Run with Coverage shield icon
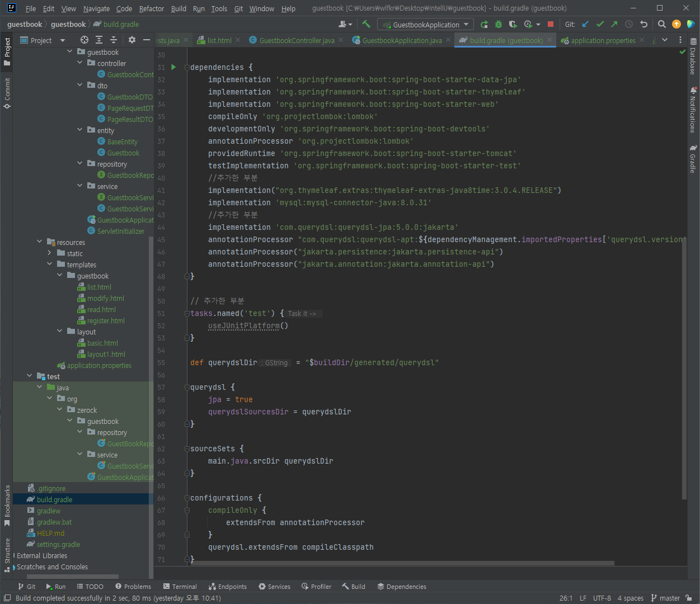The image size is (700, 604). pyautogui.click(x=513, y=24)
